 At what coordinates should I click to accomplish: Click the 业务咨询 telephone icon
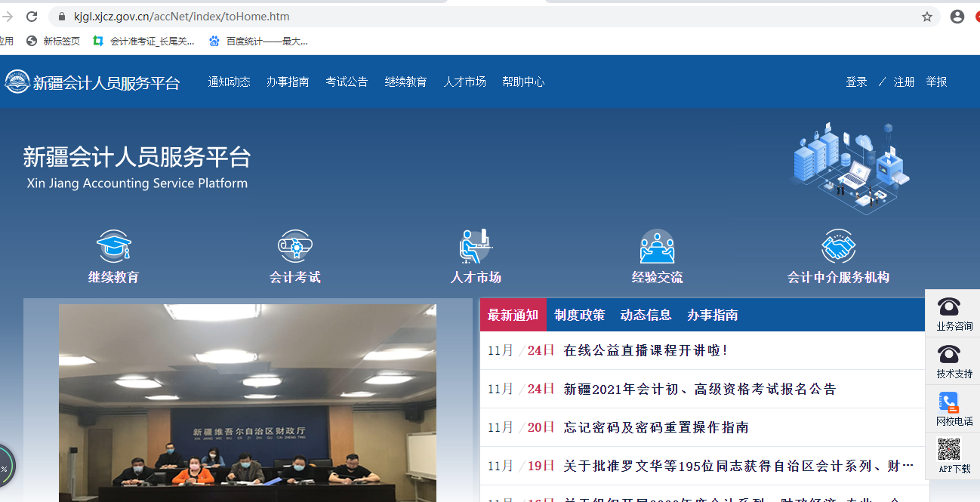pos(949,306)
